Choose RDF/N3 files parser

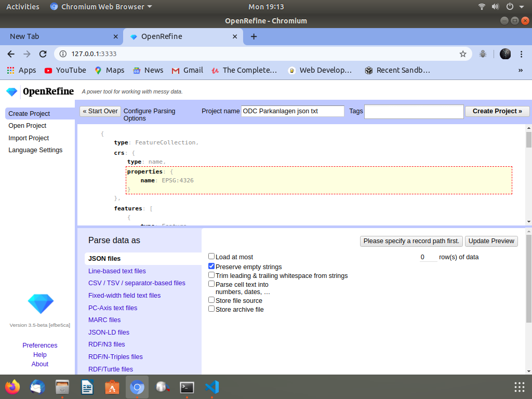pos(107,344)
